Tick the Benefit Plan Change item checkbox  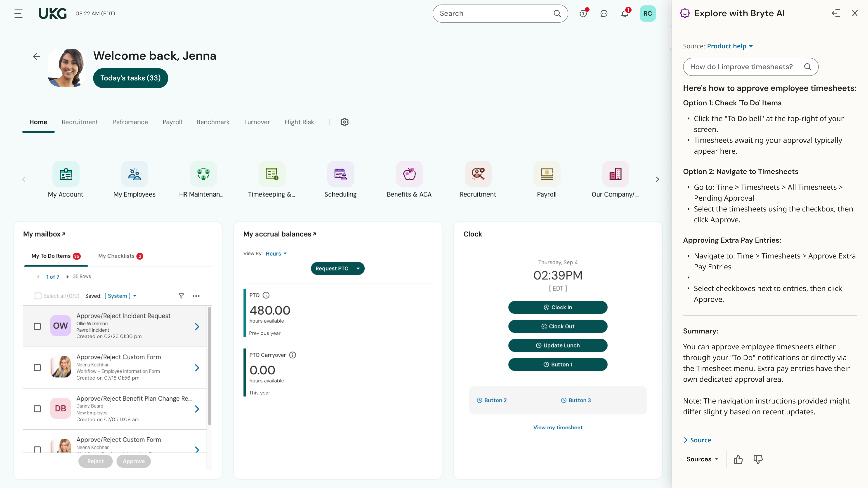pyautogui.click(x=37, y=408)
